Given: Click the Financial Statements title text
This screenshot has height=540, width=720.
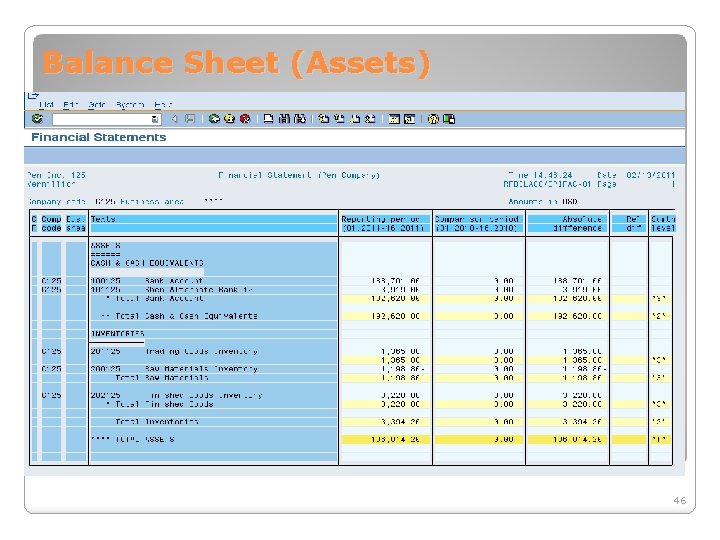Looking at the screenshot, I should click(99, 137).
